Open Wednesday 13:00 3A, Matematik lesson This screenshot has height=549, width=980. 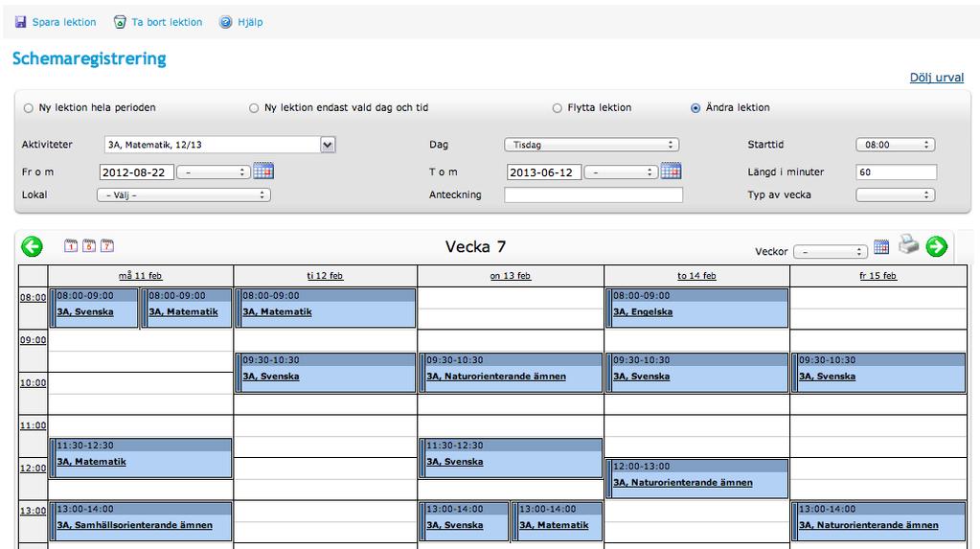point(557,521)
